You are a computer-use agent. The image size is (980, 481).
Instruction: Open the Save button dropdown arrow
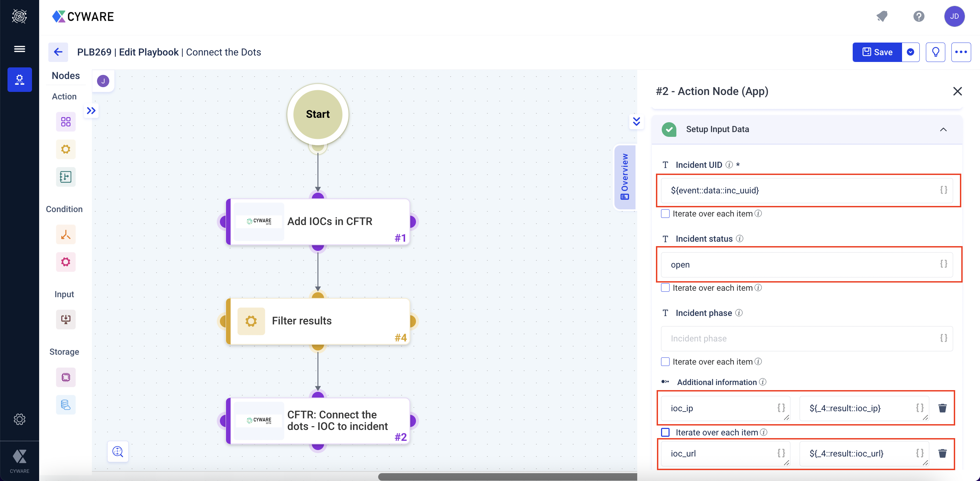[x=910, y=52]
